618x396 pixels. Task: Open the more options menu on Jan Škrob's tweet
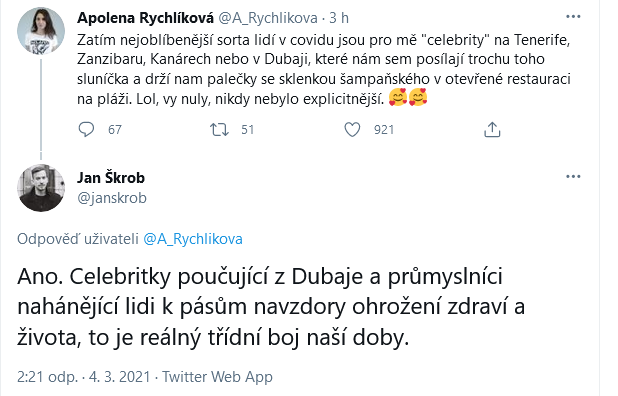click(x=573, y=177)
